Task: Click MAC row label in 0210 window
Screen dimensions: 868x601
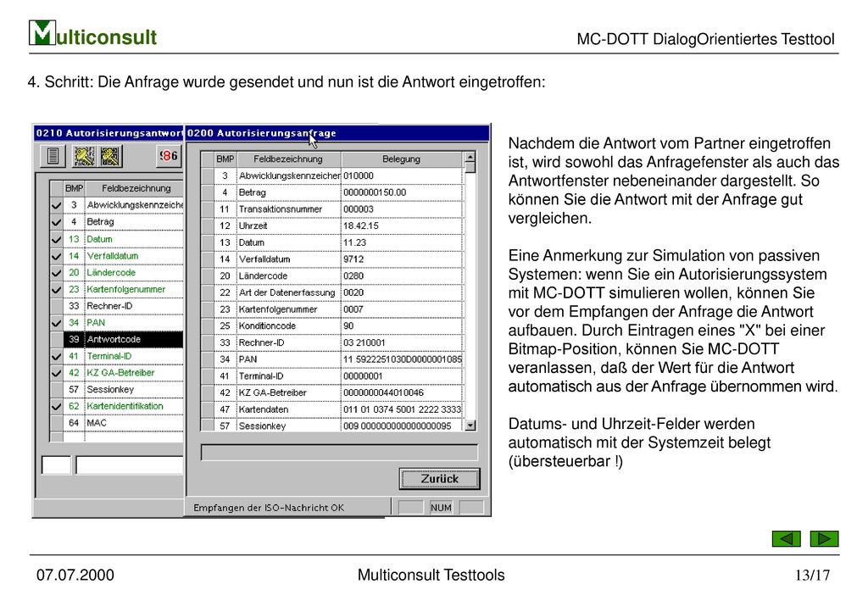Action: coord(97,423)
